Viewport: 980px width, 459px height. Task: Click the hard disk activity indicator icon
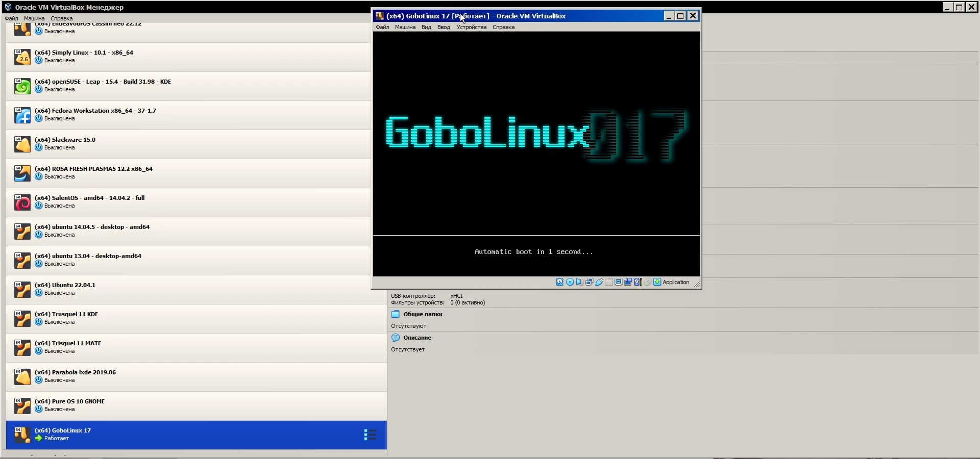tap(560, 282)
